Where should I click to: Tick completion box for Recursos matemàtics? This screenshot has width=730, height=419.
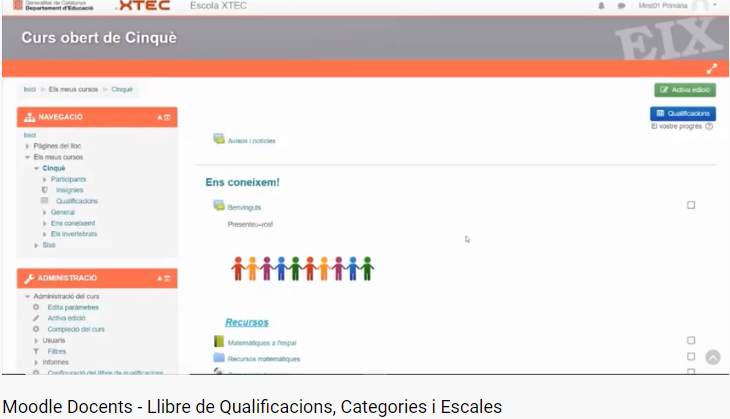coord(691,357)
